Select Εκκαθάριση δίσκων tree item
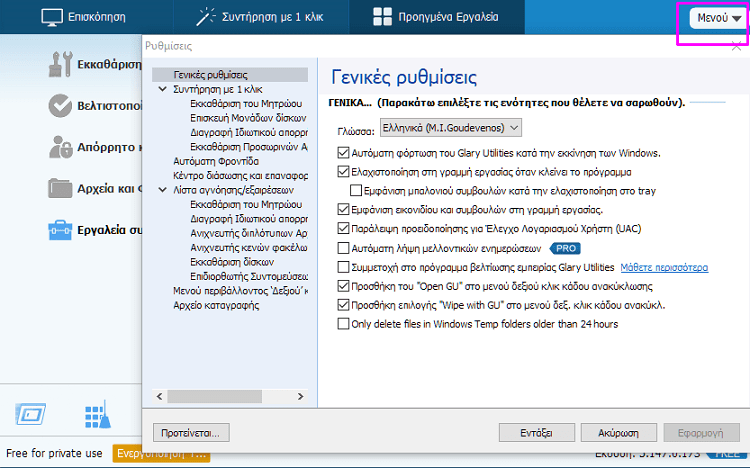This screenshot has width=750, height=468. pyautogui.click(x=232, y=262)
